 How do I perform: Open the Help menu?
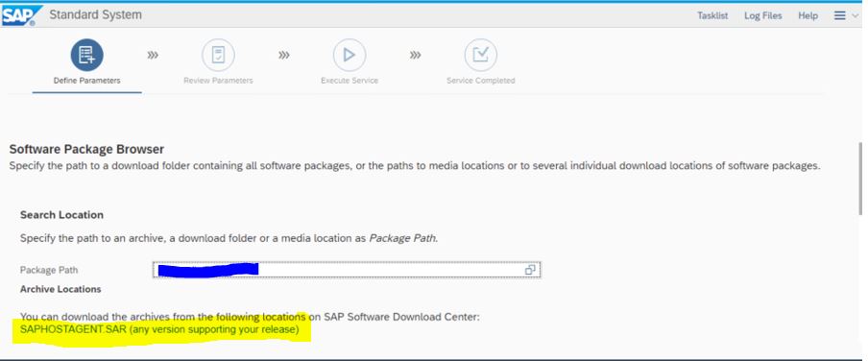pyautogui.click(x=808, y=15)
